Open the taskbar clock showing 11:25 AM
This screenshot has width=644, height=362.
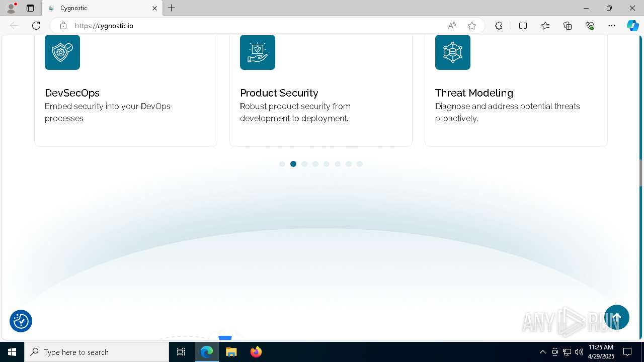(601, 352)
